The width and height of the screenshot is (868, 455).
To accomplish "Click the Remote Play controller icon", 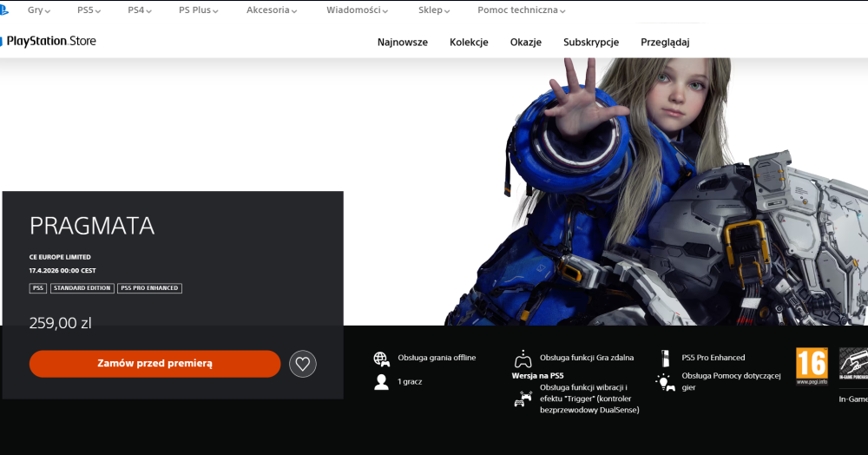I will click(523, 358).
